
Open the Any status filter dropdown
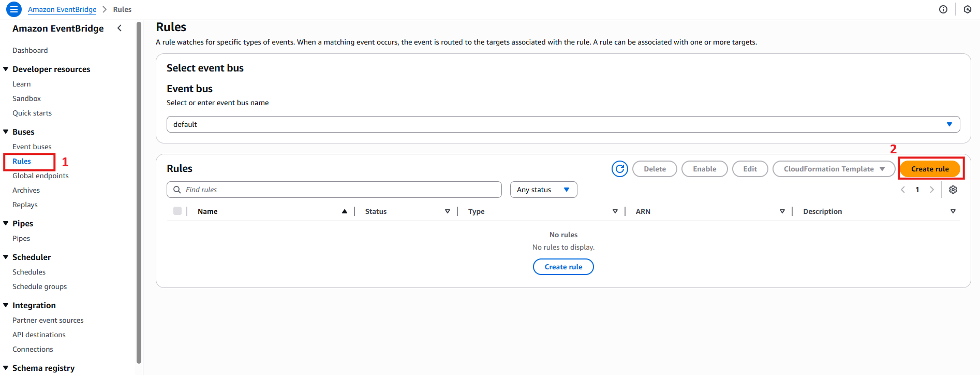coord(543,190)
